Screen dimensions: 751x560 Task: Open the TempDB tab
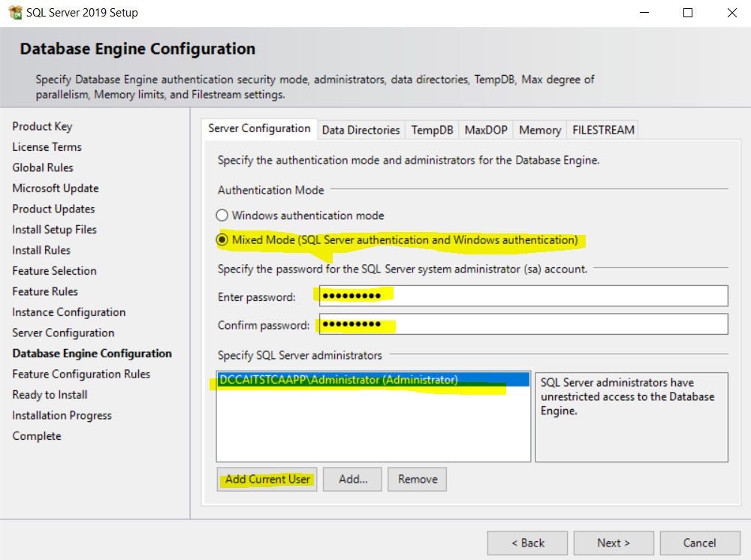[x=432, y=130]
